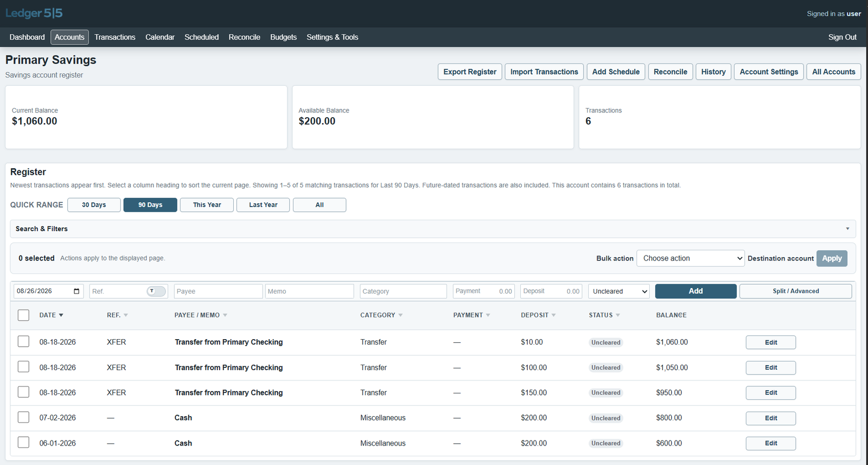Open Settings & Tools menu
This screenshot has width=868, height=465.
pos(333,37)
